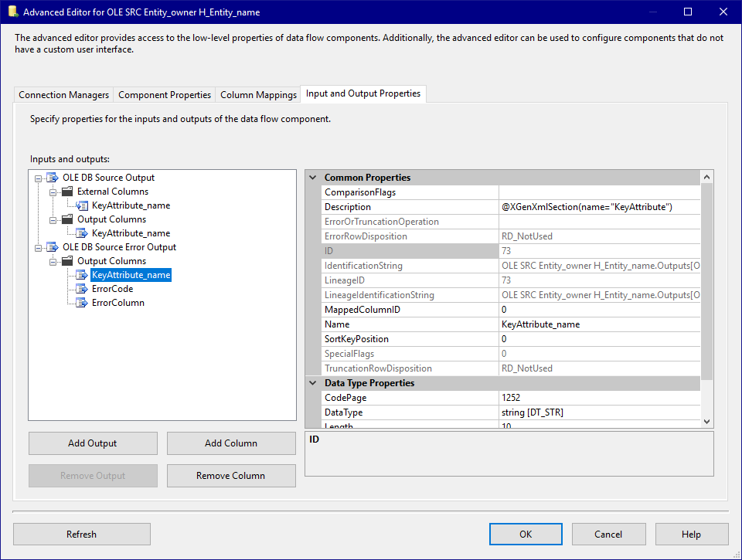Screen dimensions: 742x560
Task: Open Help for the editor
Action: click(x=691, y=534)
